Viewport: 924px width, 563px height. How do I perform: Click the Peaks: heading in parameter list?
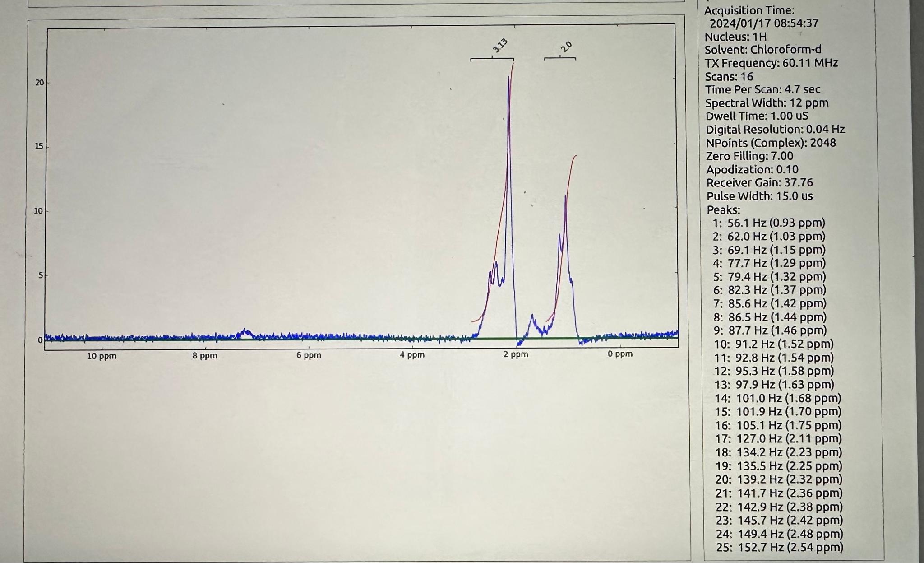(x=723, y=210)
